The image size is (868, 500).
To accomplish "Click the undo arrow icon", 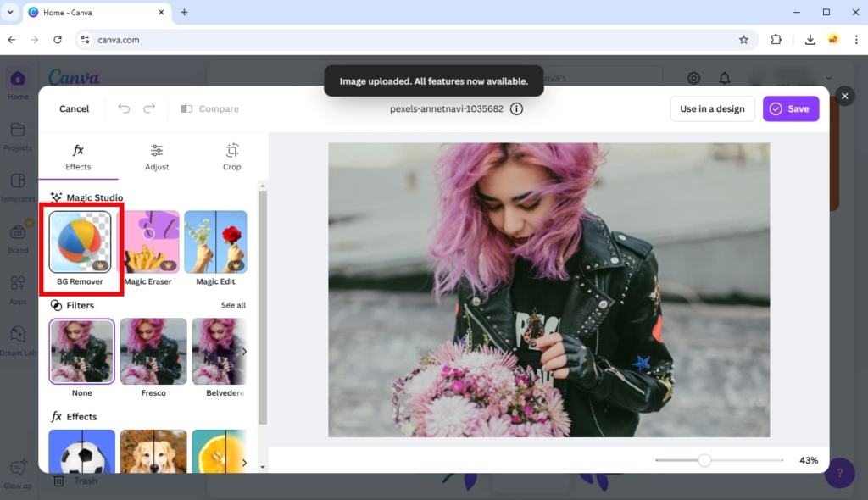I will tap(124, 108).
